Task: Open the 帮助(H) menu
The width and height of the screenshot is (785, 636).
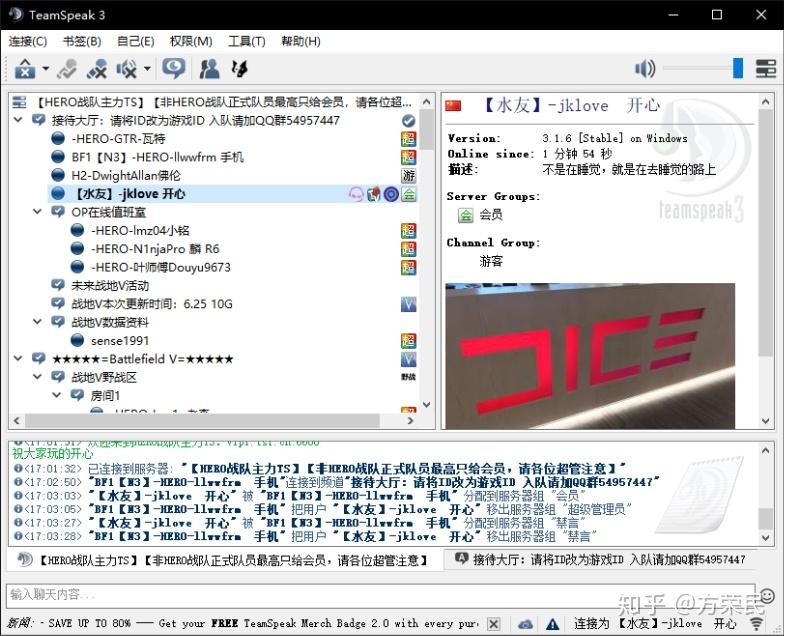Action: click(x=300, y=41)
